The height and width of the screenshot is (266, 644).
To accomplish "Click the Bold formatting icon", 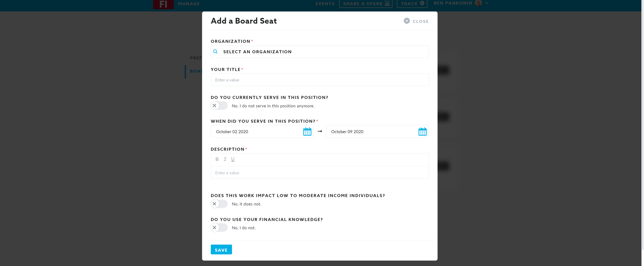I will tap(217, 159).
